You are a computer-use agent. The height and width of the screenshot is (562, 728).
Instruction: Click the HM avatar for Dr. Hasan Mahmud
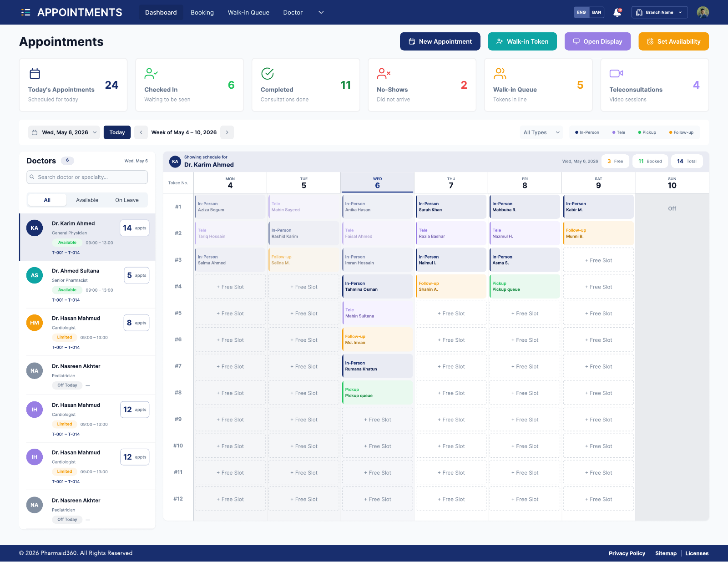click(x=35, y=323)
